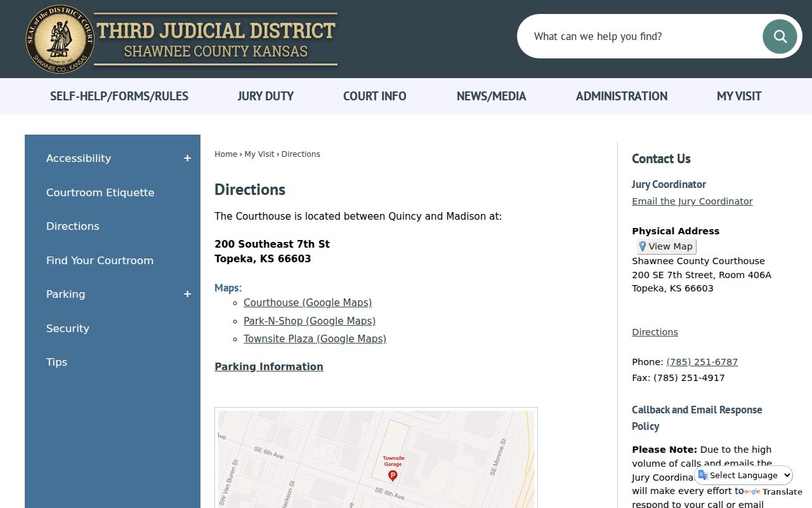This screenshot has height=508, width=812.
Task: Open the Parking Information link
Action: pyautogui.click(x=269, y=366)
